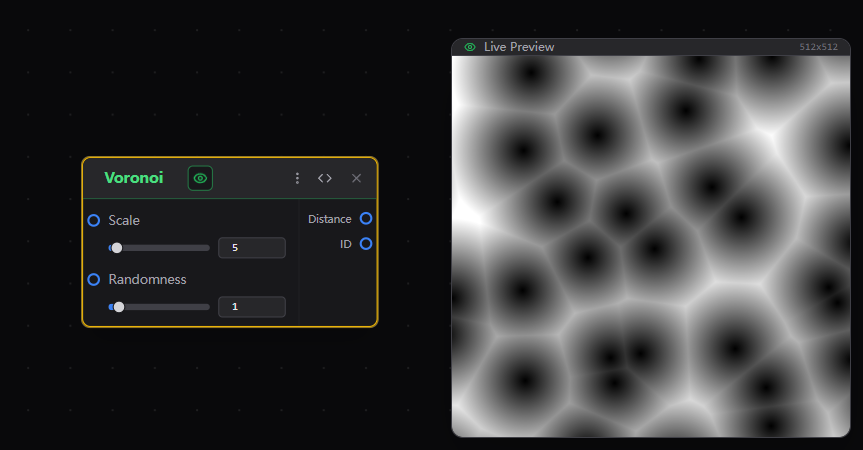Open the Voronoi node three-dot menu
Image resolution: width=863 pixels, height=450 pixels.
297,178
